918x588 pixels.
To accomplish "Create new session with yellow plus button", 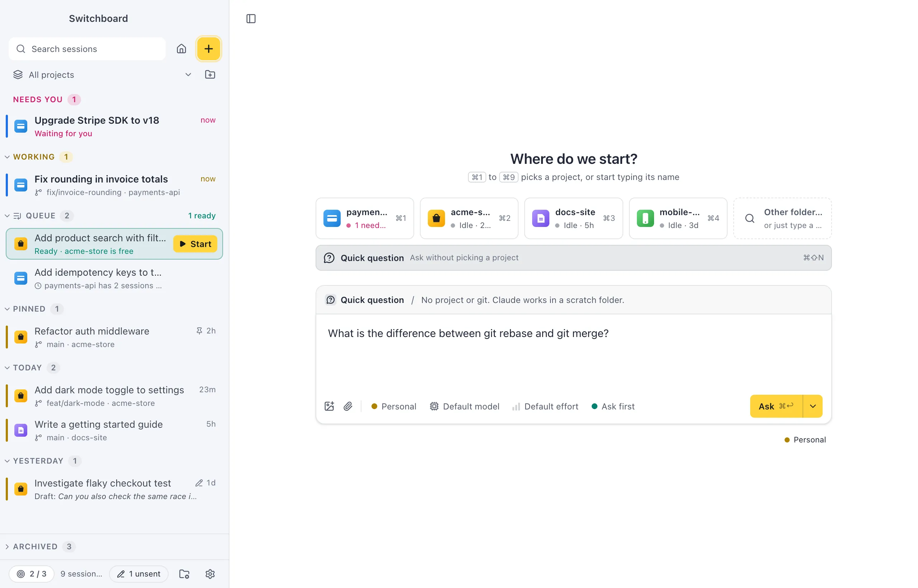I will click(x=208, y=49).
